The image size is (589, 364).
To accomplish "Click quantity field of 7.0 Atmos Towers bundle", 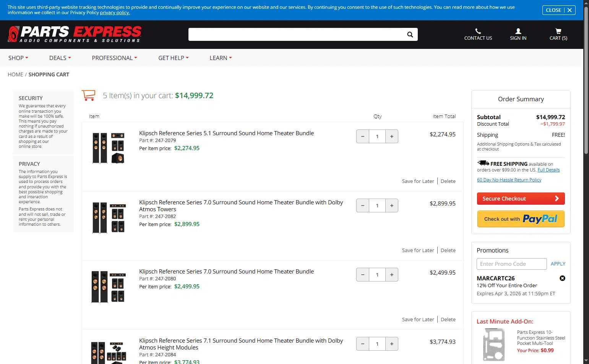I will 377,205.
